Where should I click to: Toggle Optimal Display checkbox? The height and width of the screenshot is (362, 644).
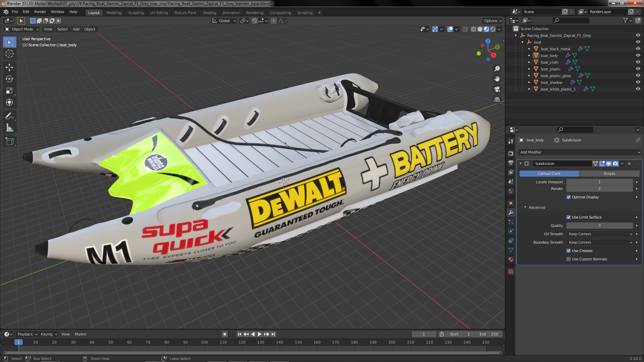pyautogui.click(x=569, y=197)
